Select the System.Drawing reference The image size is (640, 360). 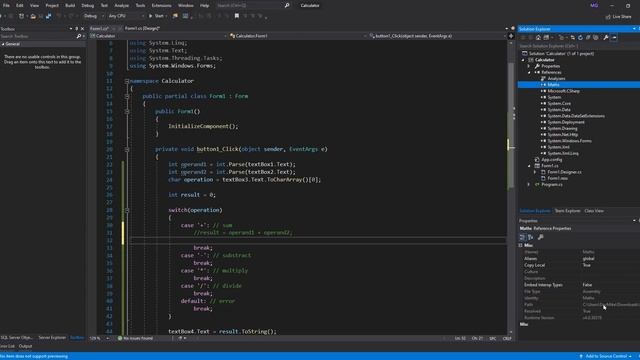click(x=562, y=129)
